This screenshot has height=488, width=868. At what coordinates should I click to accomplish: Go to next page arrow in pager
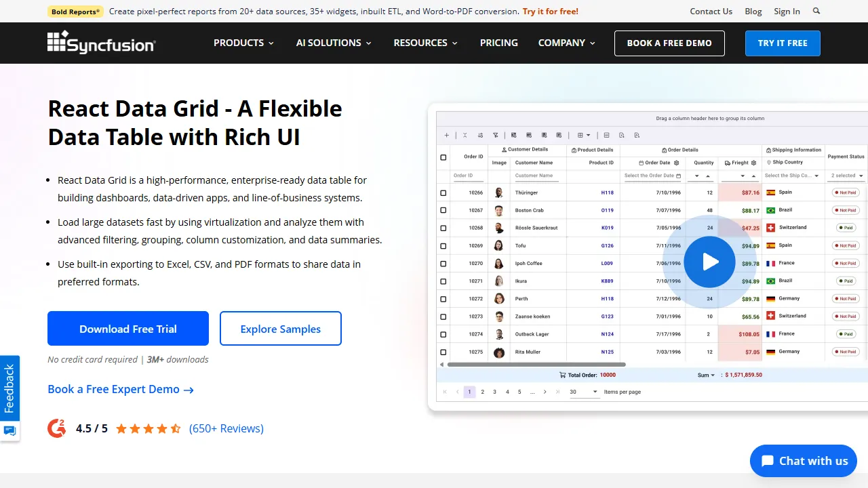pyautogui.click(x=545, y=392)
